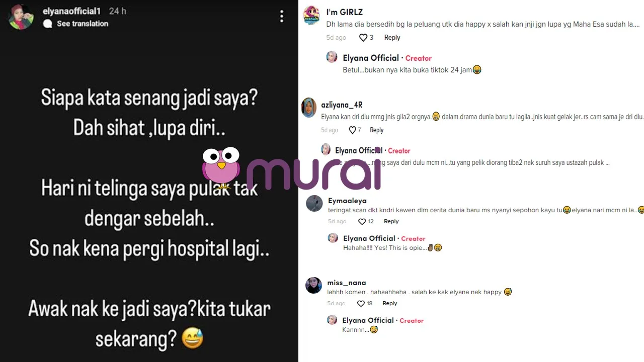644x362 pixels.
Task: Reply to miss_nana's comment
Action: 390,304
